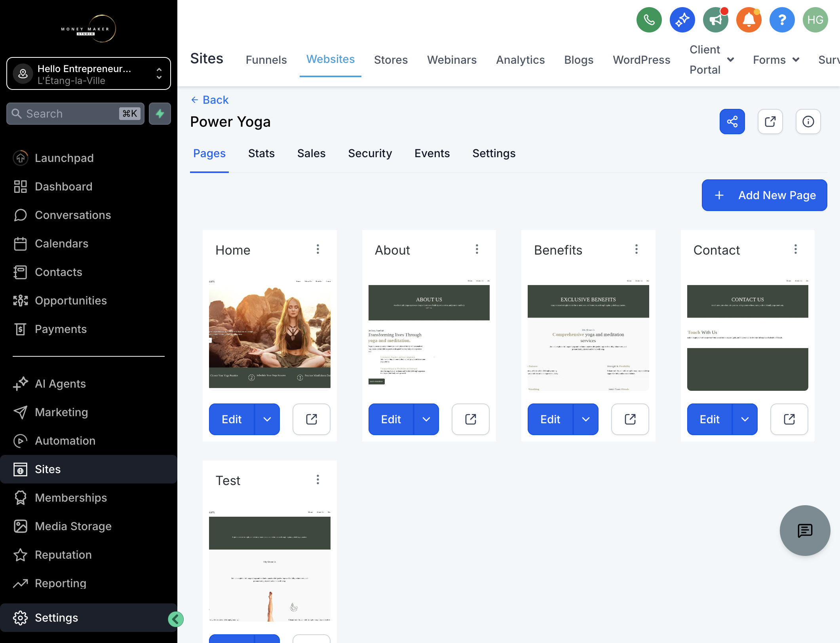Image resolution: width=840 pixels, height=643 pixels.
Task: Preview the About page in new window
Action: click(x=471, y=419)
